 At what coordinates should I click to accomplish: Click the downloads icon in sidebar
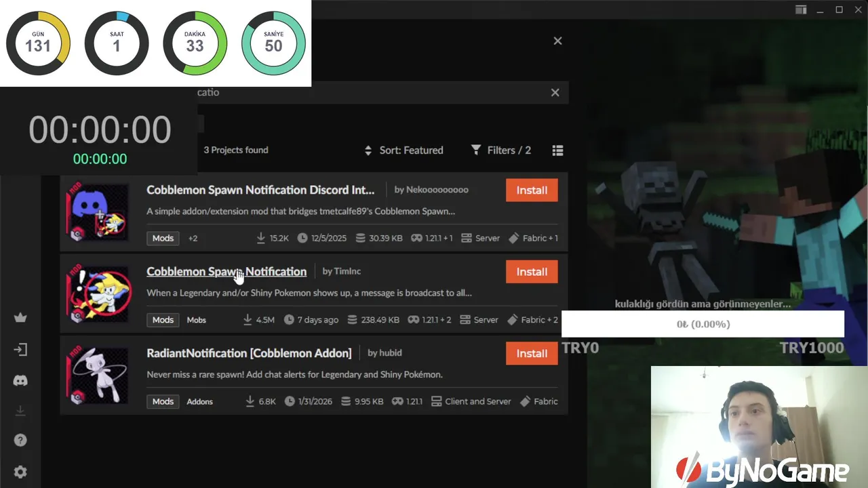(x=20, y=411)
